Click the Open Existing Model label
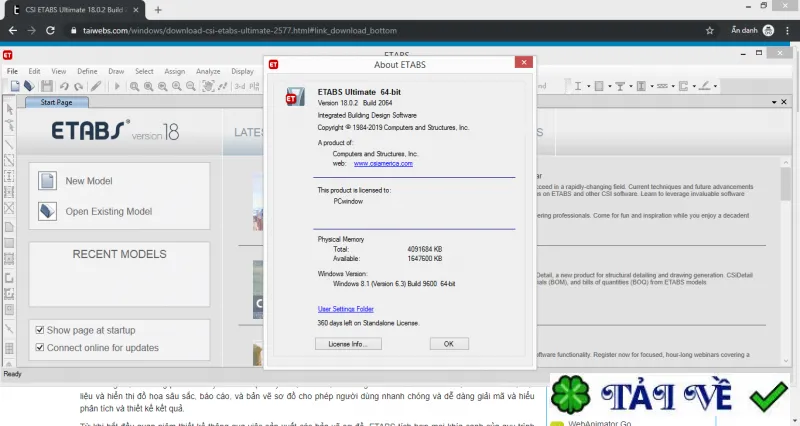 coord(109,211)
